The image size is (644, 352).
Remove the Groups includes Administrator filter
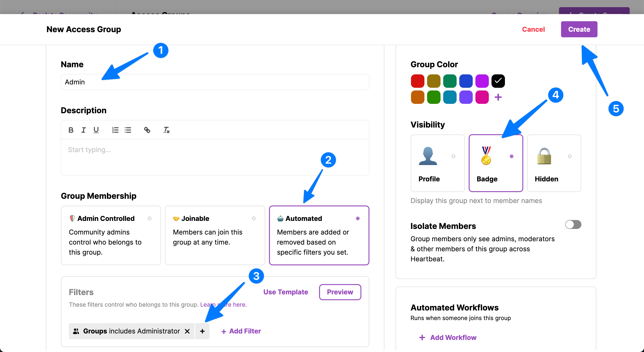(x=187, y=331)
